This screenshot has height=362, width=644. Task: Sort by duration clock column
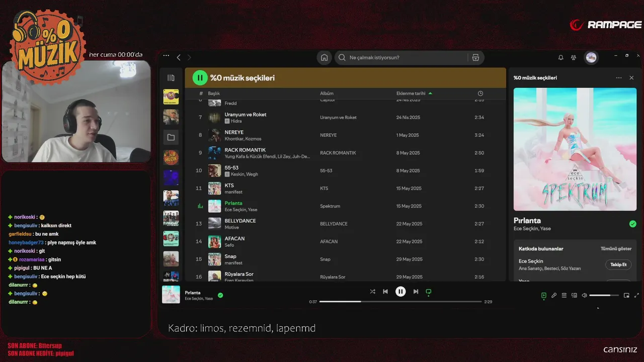(480, 94)
